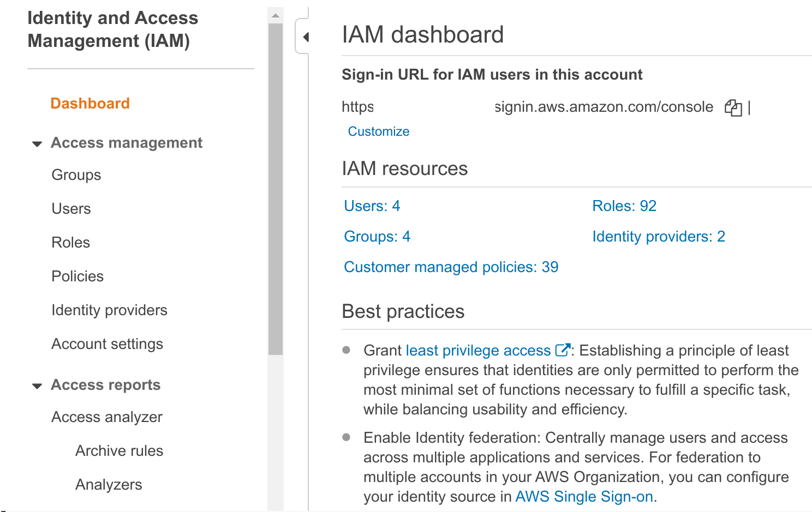This screenshot has height=512, width=812.
Task: Open Account settings
Action: coord(107,344)
